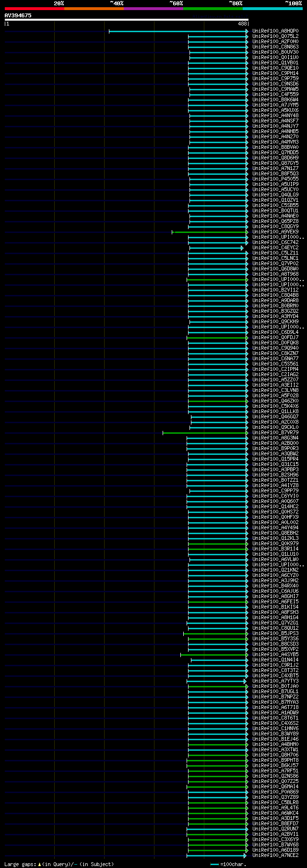Viewport: 307px width, 868px height.
Task: Select the label UniRef100_B7NPZ2
Action: (x=275, y=697)
